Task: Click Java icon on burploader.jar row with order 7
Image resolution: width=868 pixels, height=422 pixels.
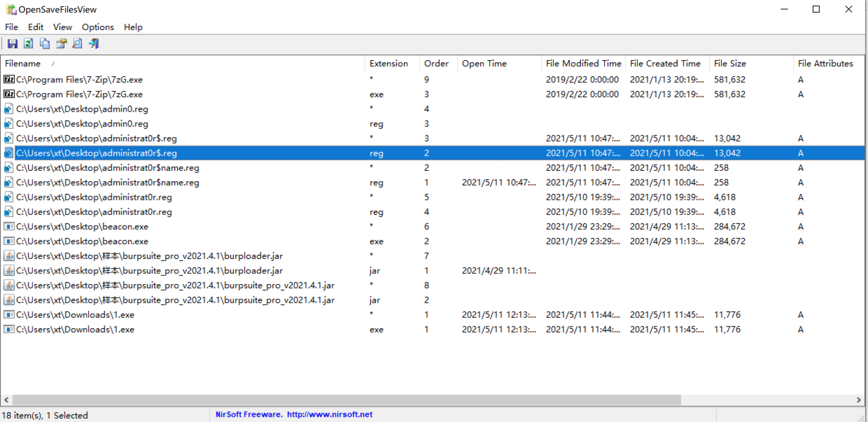Action: tap(9, 256)
